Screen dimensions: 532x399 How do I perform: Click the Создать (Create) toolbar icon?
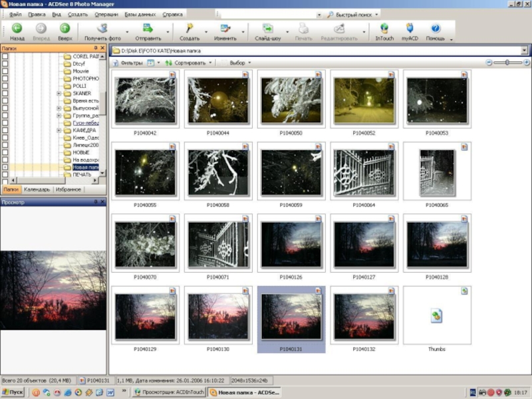pyautogui.click(x=190, y=29)
